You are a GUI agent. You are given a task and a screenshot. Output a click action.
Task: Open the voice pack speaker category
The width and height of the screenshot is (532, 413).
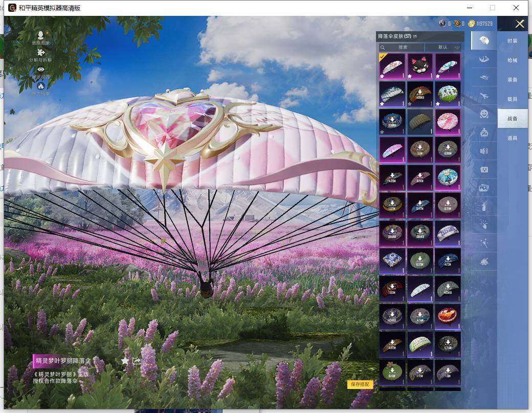tap(484, 151)
